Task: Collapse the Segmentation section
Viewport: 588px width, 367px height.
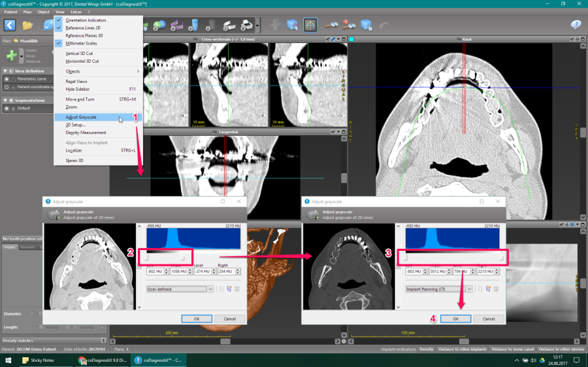Action: tap(5, 101)
